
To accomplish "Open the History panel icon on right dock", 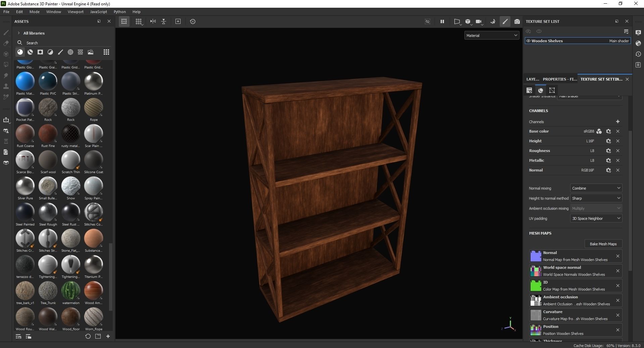I will [x=638, y=54].
